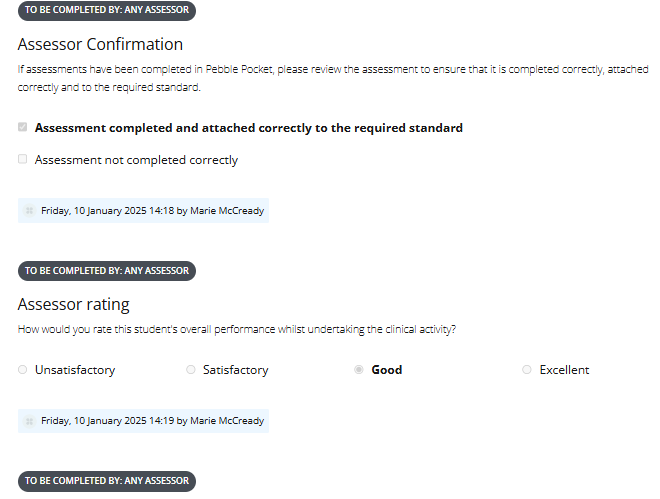Click the icon beside the 14:19 timestamp

[x=29, y=421]
